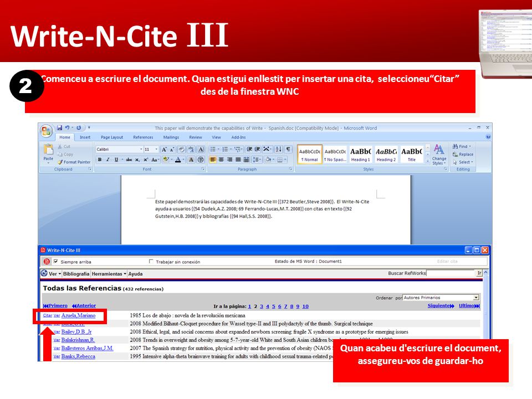This screenshot has height=399, width=532.
Task: Show paragraph marks
Action: tap(288, 149)
